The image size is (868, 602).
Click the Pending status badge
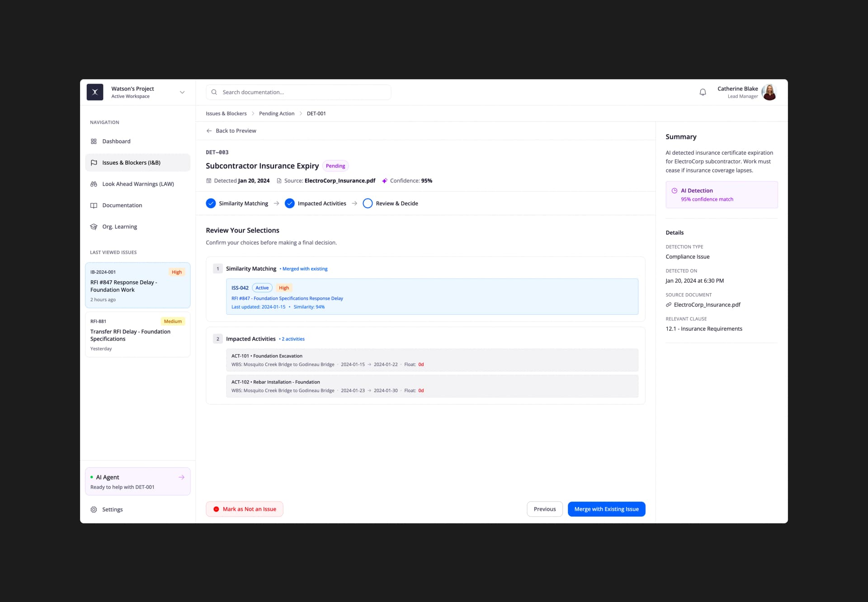[335, 166]
